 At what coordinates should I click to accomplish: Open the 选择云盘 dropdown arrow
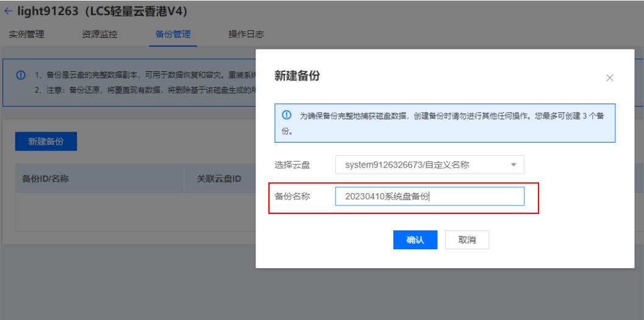pyautogui.click(x=513, y=165)
